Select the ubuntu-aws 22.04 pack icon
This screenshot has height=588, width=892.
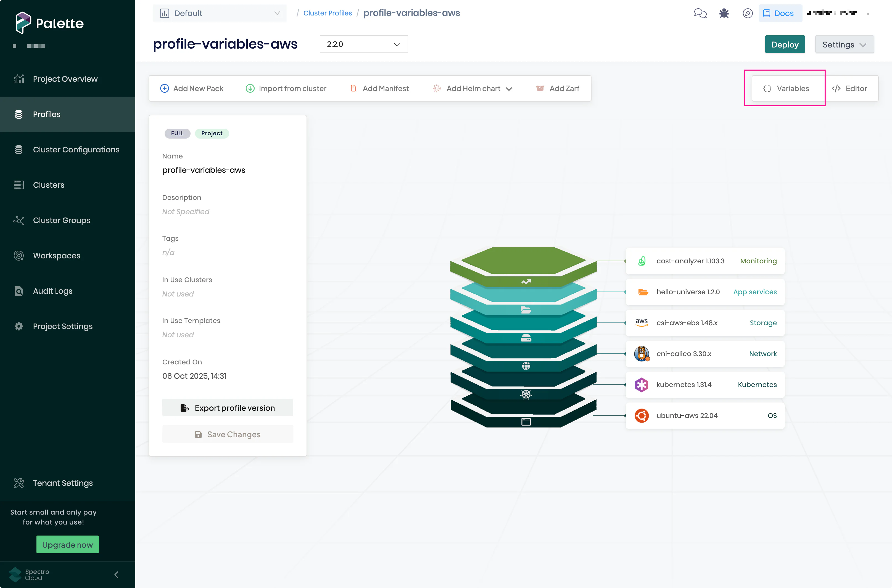tap(642, 415)
